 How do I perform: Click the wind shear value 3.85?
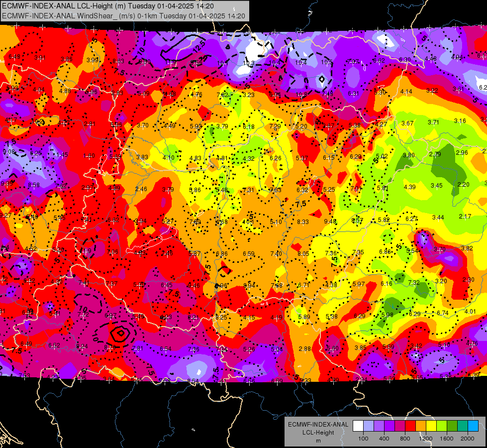click(361, 347)
